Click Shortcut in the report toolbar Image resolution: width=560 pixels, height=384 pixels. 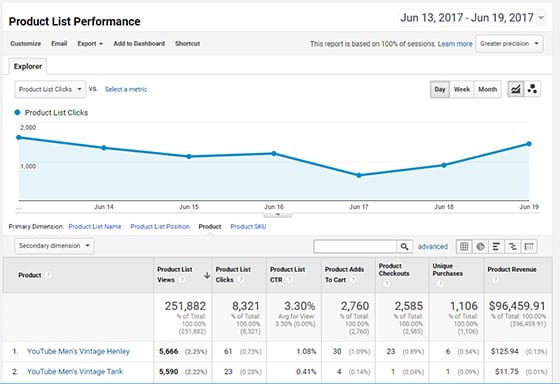click(188, 44)
